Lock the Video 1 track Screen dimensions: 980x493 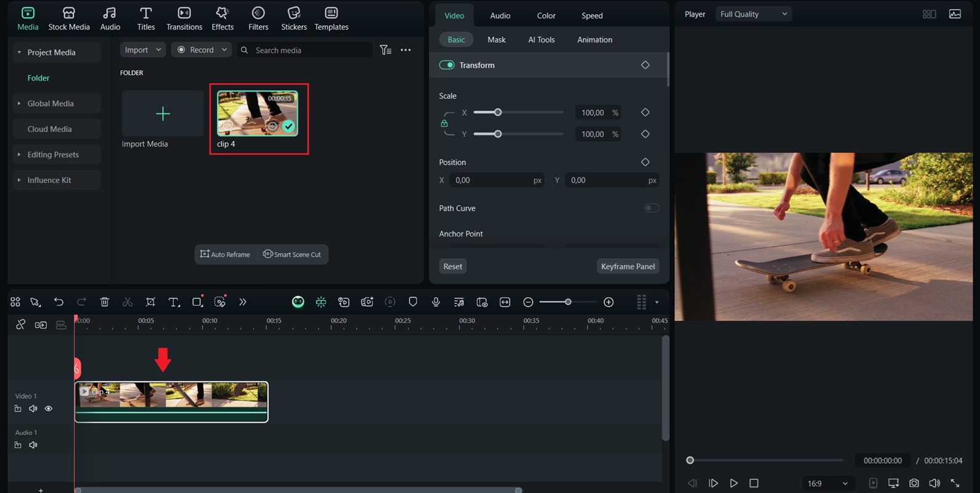click(18, 409)
